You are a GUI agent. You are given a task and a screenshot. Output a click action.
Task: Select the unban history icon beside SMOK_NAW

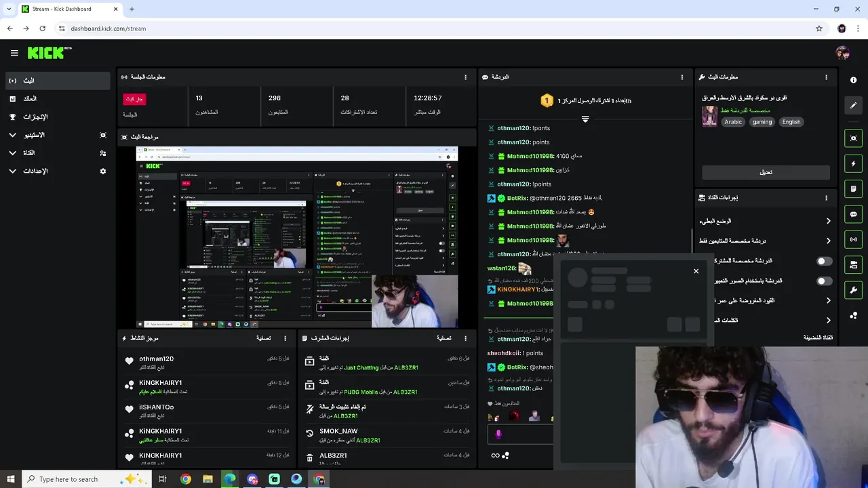pyautogui.click(x=309, y=434)
